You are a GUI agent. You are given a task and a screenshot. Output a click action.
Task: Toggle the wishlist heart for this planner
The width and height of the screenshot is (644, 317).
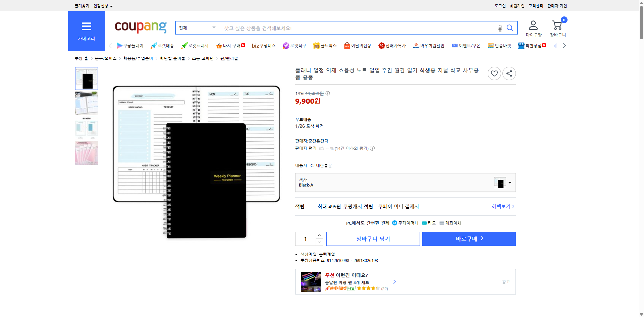pyautogui.click(x=494, y=73)
